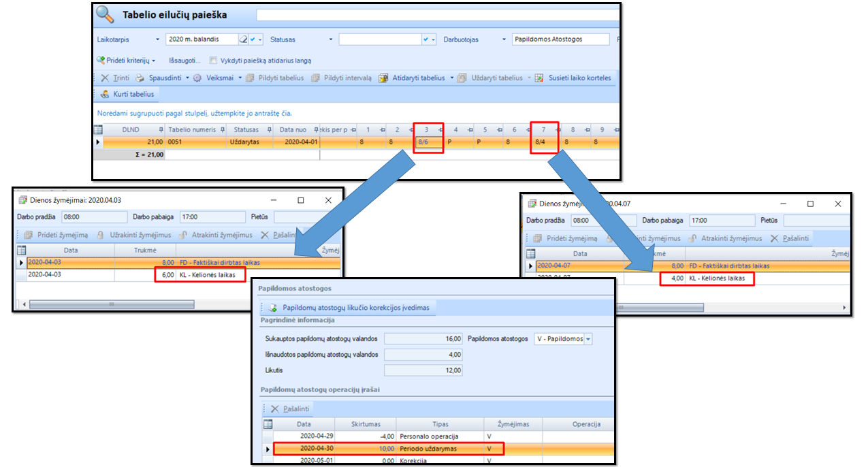Toggle 'Vykdyti paiešką atidarius langą' checkbox
Image resolution: width=868 pixels, height=467 pixels.
tap(214, 61)
